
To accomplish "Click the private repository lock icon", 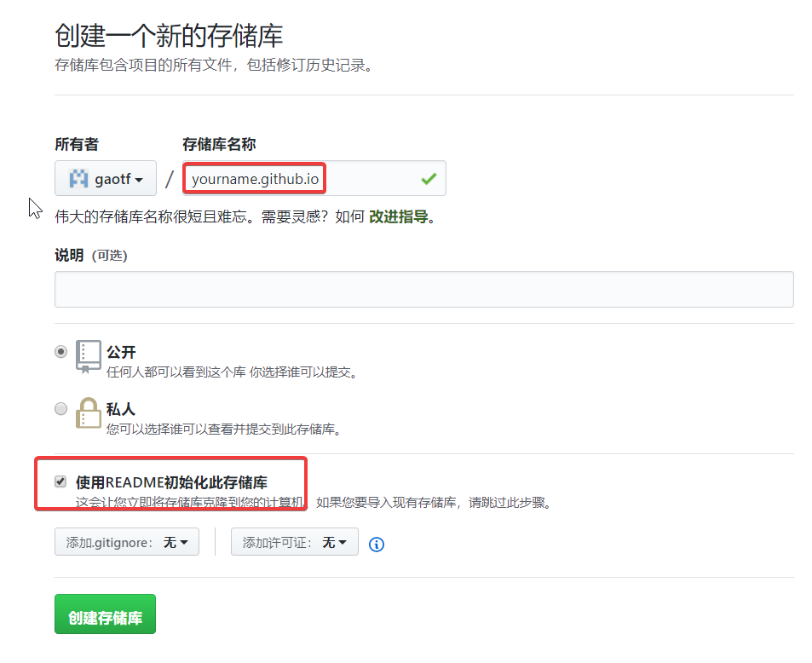I will pyautogui.click(x=89, y=412).
